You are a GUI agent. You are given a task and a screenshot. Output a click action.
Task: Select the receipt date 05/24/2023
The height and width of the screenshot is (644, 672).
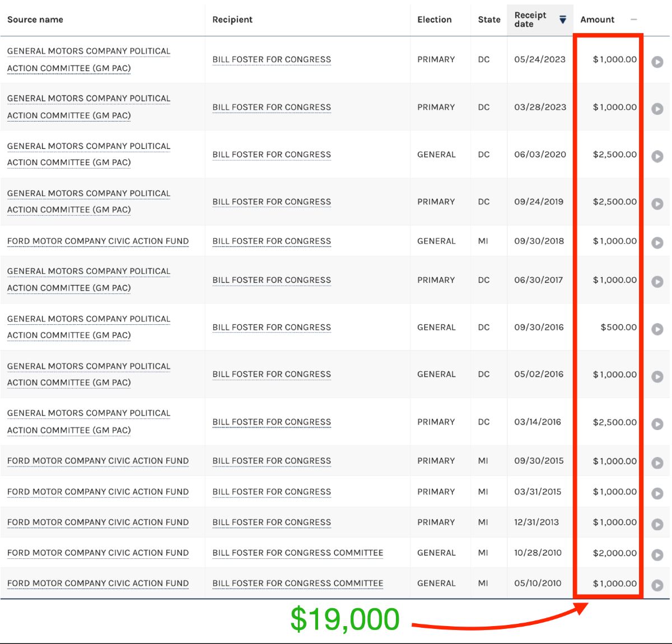click(540, 59)
